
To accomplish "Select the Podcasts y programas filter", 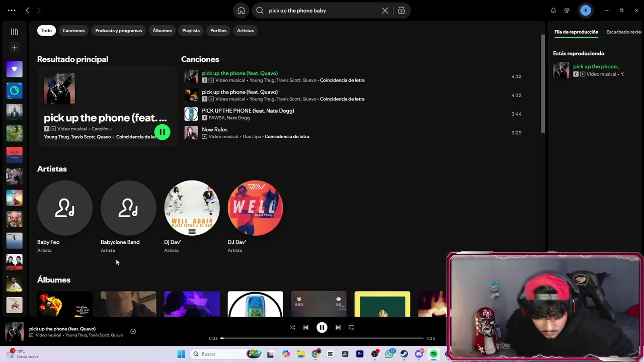I will [x=119, y=31].
